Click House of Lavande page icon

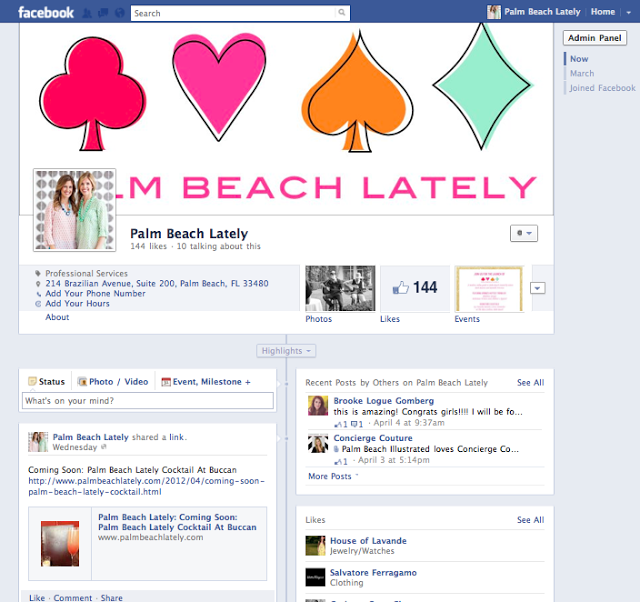[315, 546]
